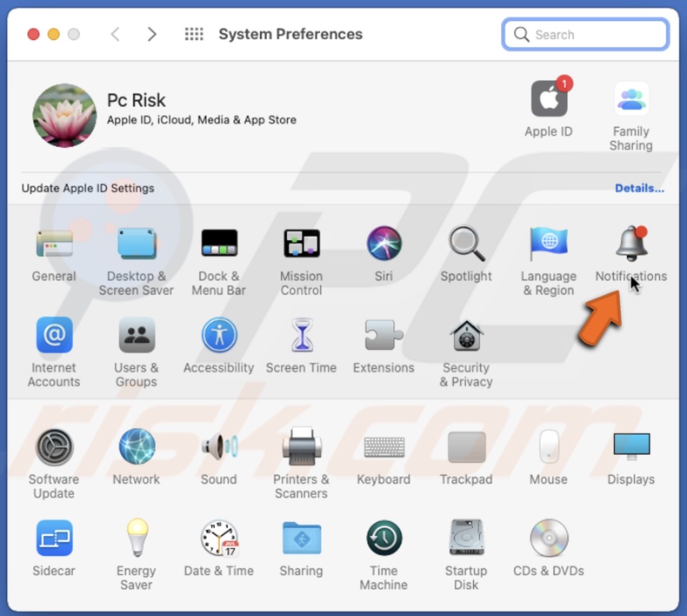Show all preferences grid button
Image resolution: width=687 pixels, height=616 pixels.
click(194, 35)
